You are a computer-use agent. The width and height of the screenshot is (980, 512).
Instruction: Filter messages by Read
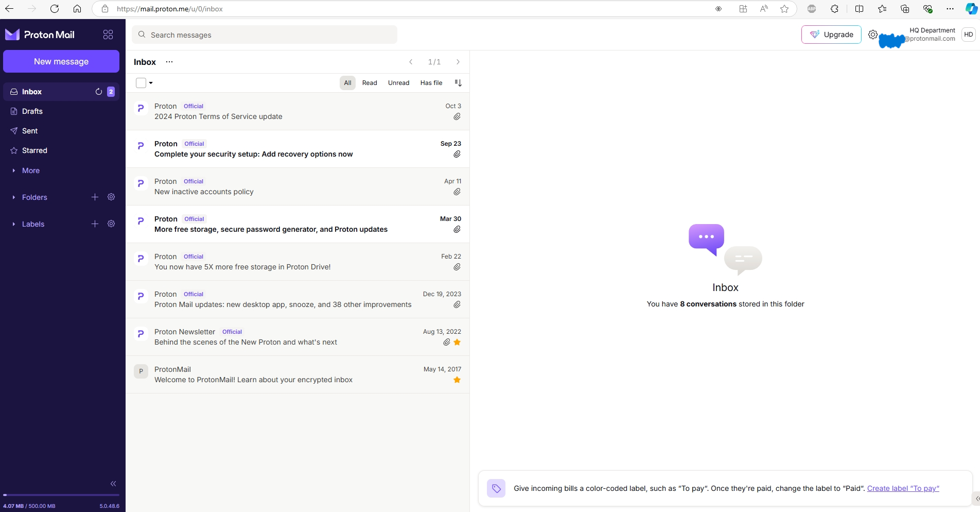[x=370, y=83]
